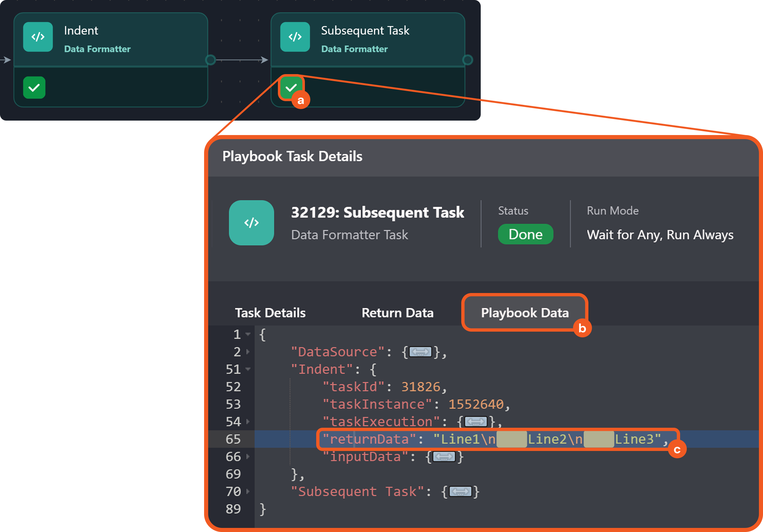763x532 pixels.
Task: Open the Return Data tab
Action: [x=397, y=313]
